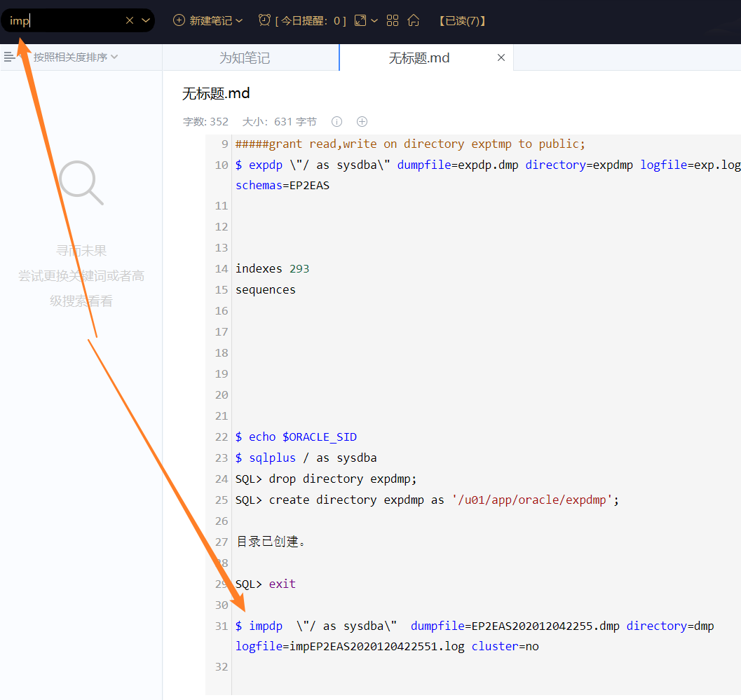Click the alarm clock reminder icon
This screenshot has height=700, width=741.
(x=265, y=20)
